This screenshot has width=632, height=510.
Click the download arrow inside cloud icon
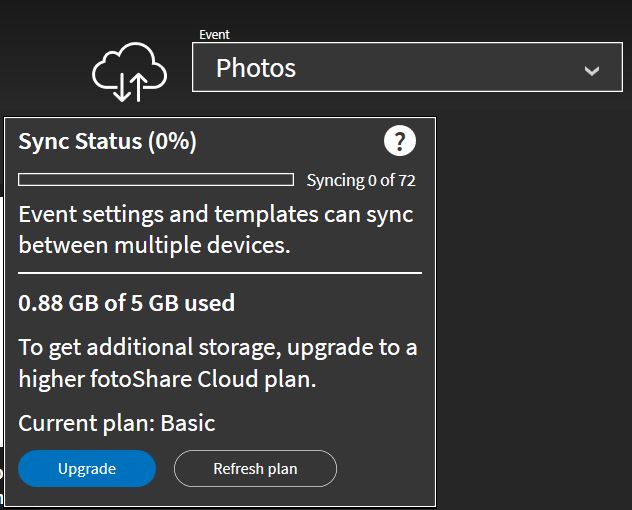point(121,87)
